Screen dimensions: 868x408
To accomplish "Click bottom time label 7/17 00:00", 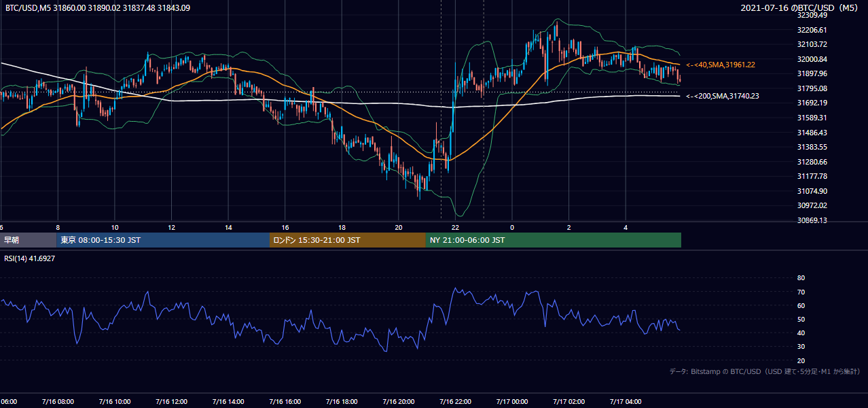I will pos(512,402).
